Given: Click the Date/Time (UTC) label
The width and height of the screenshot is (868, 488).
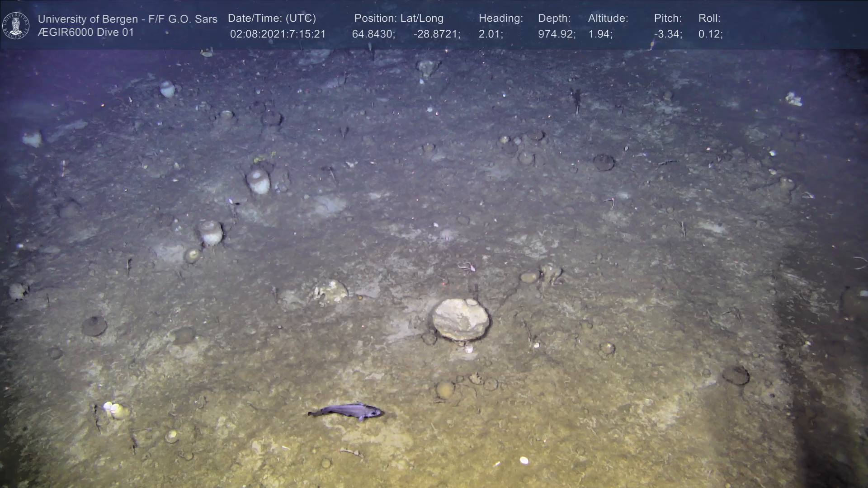Looking at the screenshot, I should 272,19.
